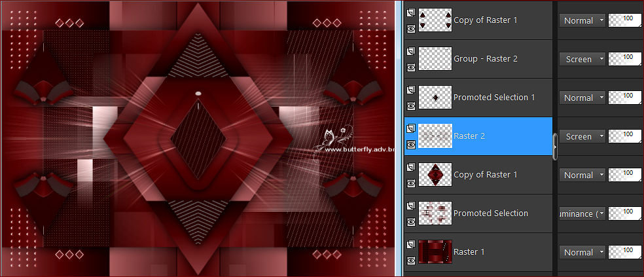The width and height of the screenshot is (644, 277).
Task: Click opacity slider of Raster 2 layer
Action: pos(625,136)
